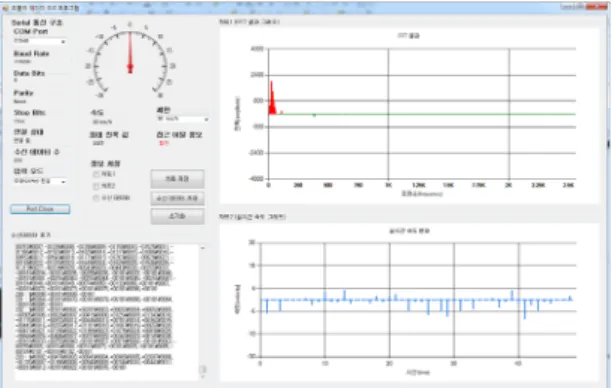Open the COM Port dropdown
The height and width of the screenshot is (388, 612).
click(39, 41)
